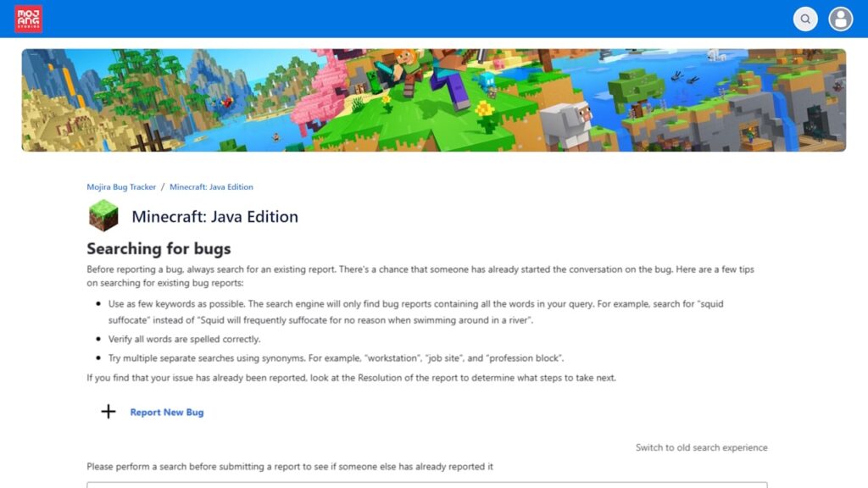Select the 'Searching for bugs' heading
Image resolution: width=868 pixels, height=488 pixels.
[x=159, y=249]
